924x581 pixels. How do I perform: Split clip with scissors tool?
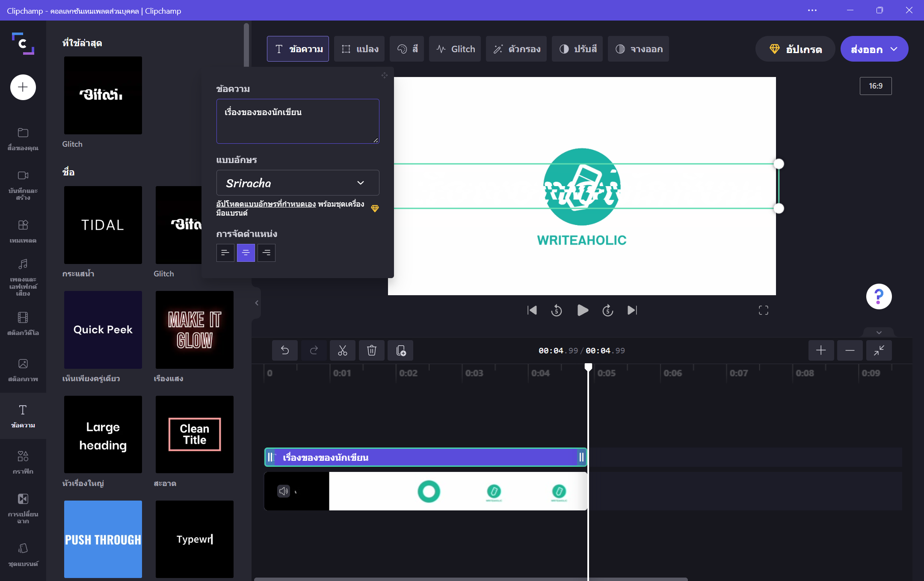pos(343,350)
